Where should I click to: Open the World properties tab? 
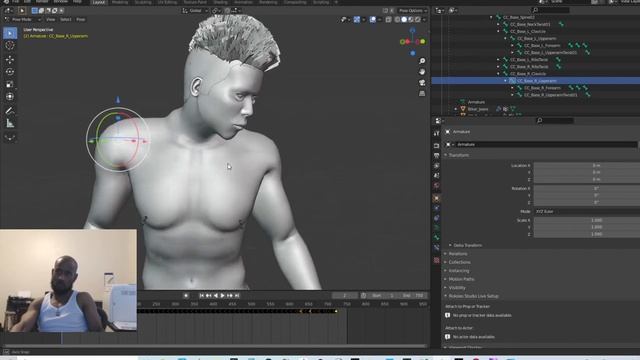[436, 186]
